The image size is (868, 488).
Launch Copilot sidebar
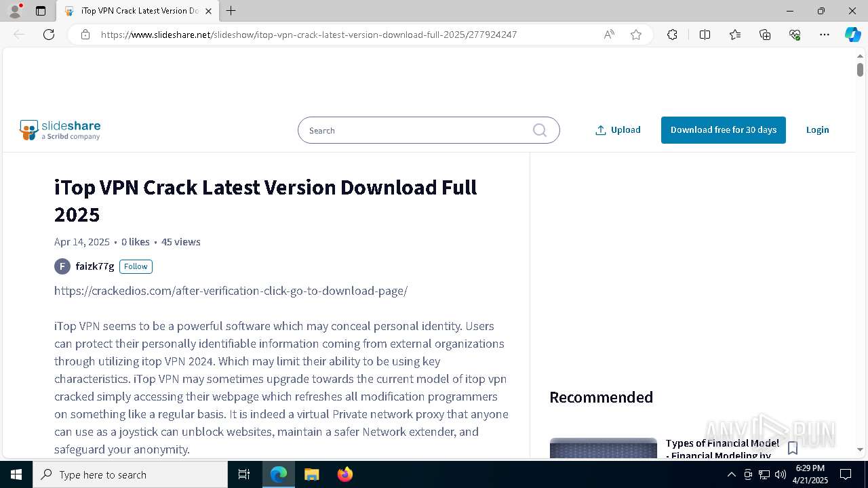point(852,35)
